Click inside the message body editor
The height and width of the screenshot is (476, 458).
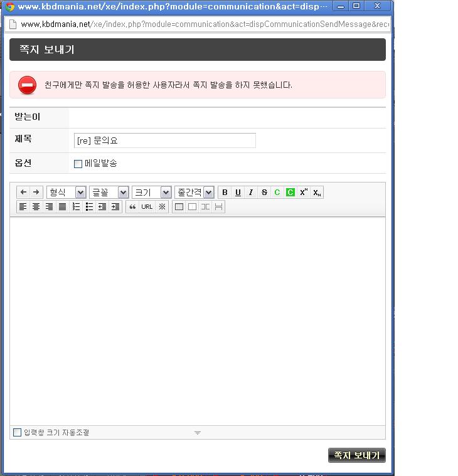pyautogui.click(x=198, y=321)
